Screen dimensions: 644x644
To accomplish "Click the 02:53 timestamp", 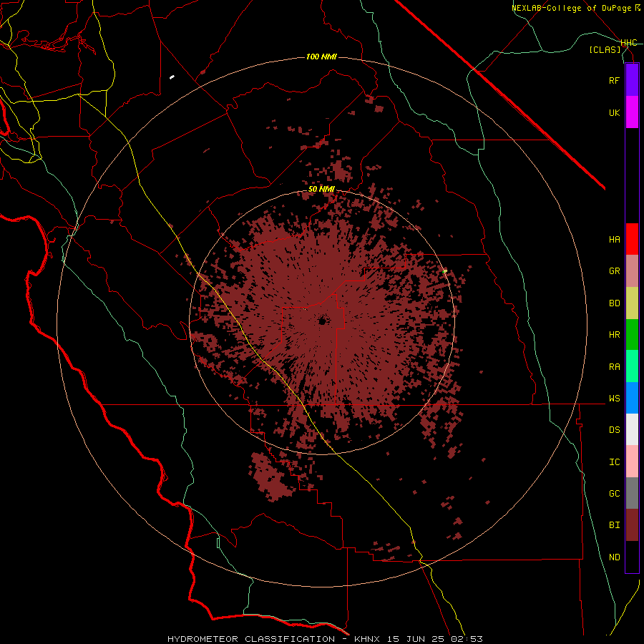I will (x=467, y=639).
